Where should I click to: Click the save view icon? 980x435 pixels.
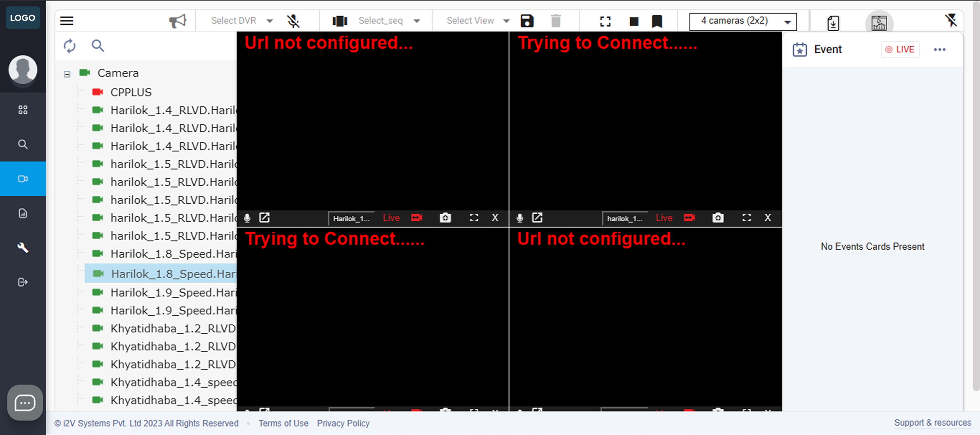(527, 21)
